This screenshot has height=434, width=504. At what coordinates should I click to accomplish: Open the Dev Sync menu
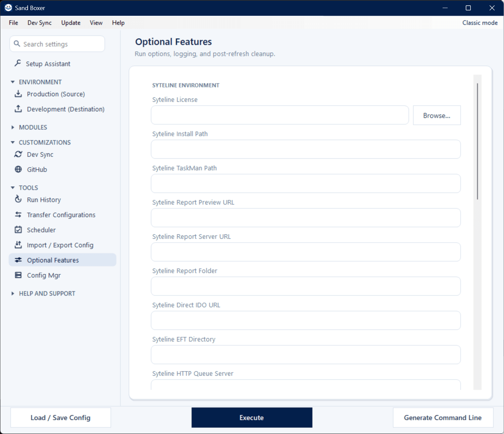(40, 22)
